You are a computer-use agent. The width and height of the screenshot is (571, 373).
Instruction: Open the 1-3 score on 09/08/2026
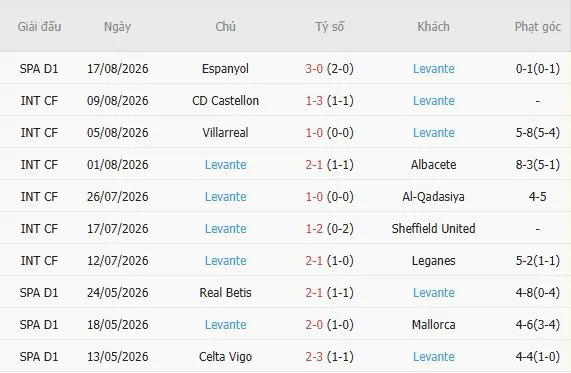(x=314, y=101)
